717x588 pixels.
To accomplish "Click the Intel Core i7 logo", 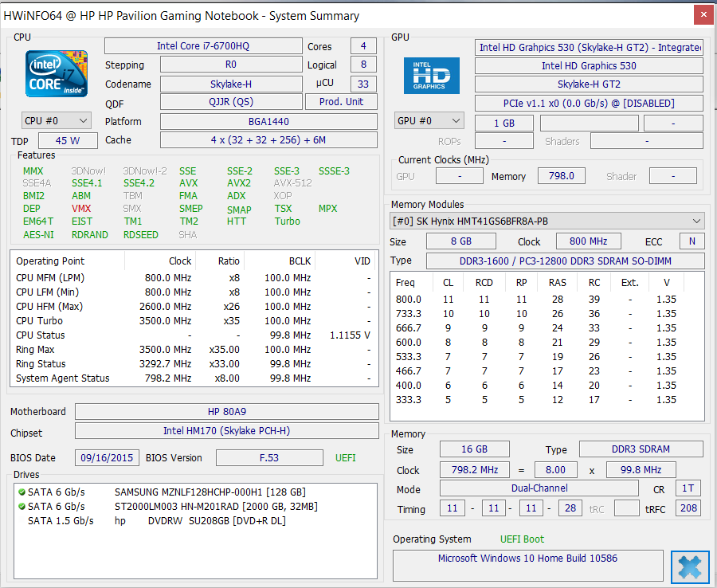I will point(56,74).
